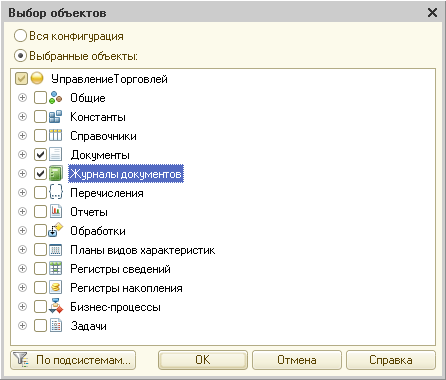Expand the Общие tree node

[22, 98]
